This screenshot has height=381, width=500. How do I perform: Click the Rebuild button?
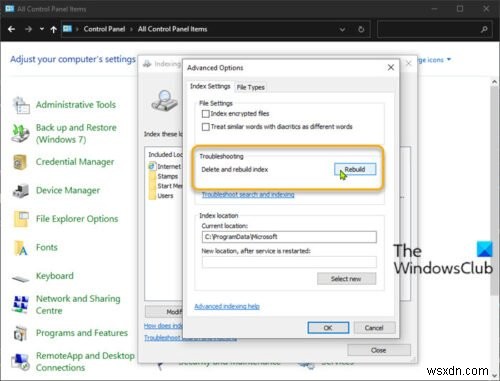pyautogui.click(x=355, y=169)
